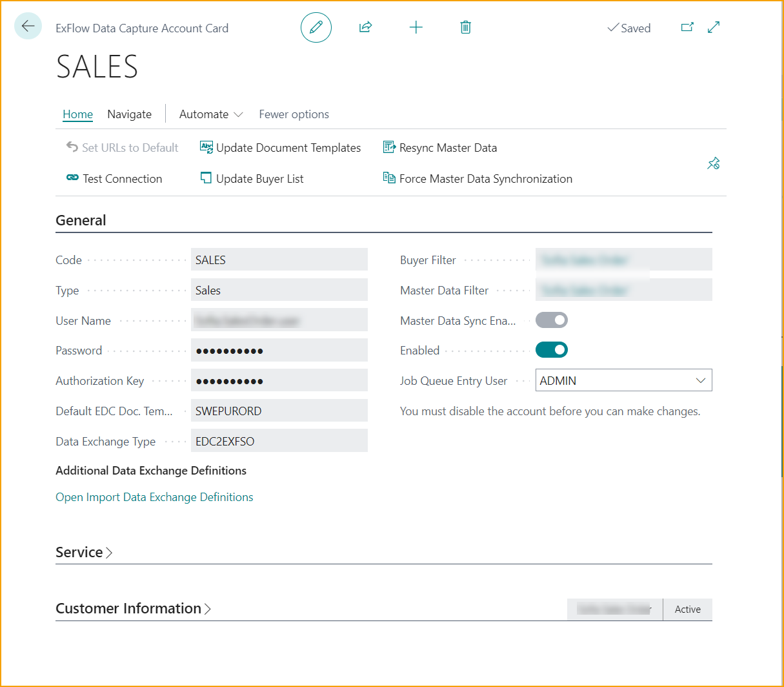Click the share icon in the header
The image size is (784, 687).
click(x=365, y=27)
